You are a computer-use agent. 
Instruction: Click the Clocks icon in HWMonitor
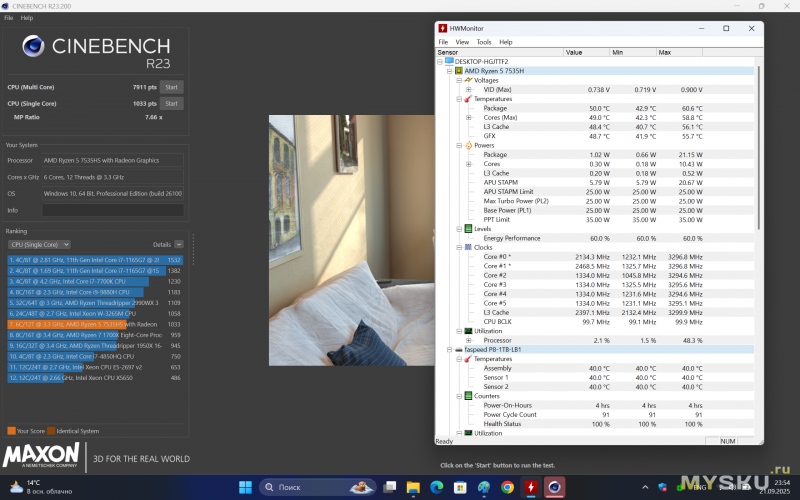[468, 247]
